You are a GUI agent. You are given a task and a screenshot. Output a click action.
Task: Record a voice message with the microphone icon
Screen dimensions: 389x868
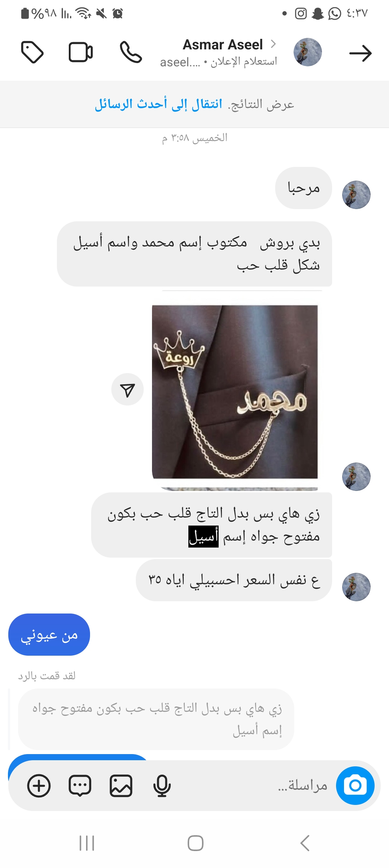162,785
